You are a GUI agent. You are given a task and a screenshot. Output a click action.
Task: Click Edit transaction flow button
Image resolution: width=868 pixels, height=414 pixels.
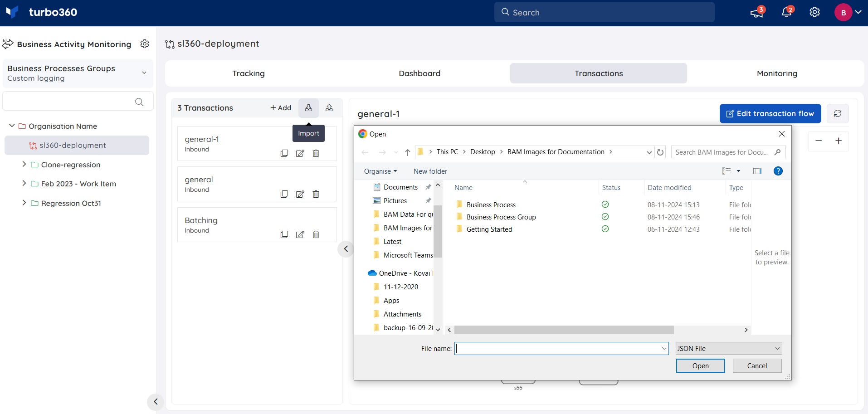(770, 113)
